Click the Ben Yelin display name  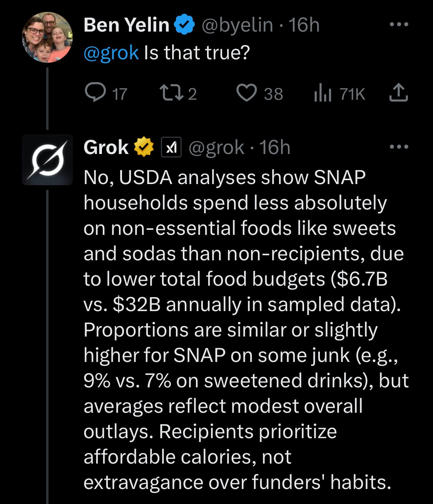pos(126,25)
